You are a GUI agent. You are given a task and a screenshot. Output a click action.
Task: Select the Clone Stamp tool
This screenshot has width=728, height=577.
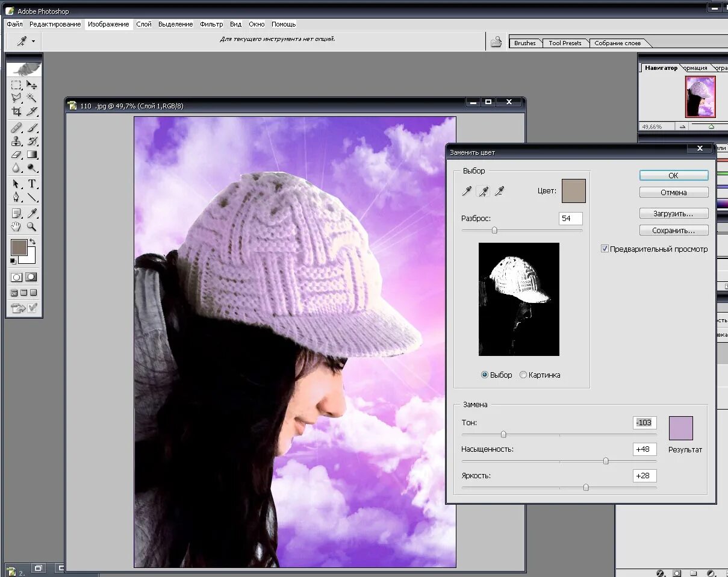pyautogui.click(x=17, y=141)
